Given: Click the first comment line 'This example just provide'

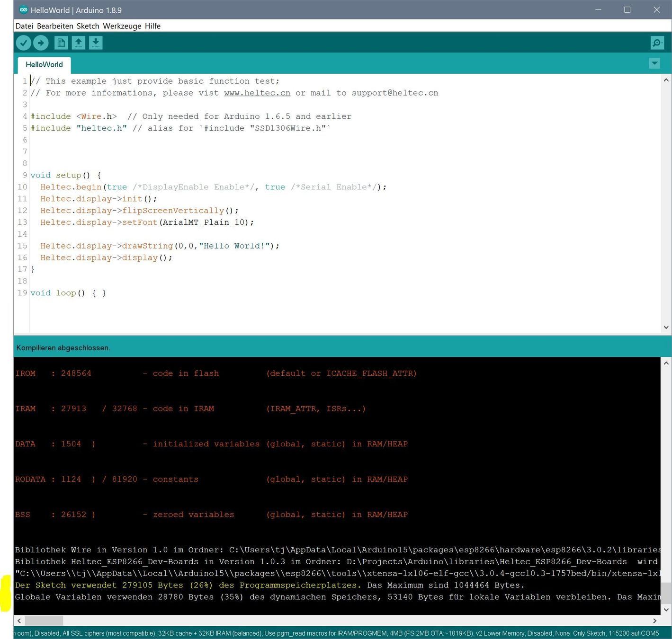Looking at the screenshot, I should (x=155, y=81).
